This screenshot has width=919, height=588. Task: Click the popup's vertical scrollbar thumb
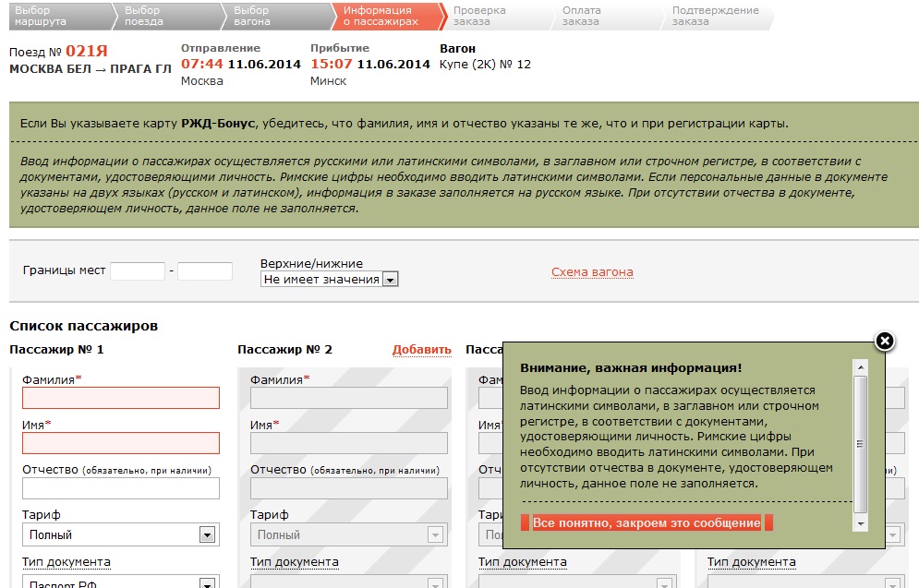[861, 443]
